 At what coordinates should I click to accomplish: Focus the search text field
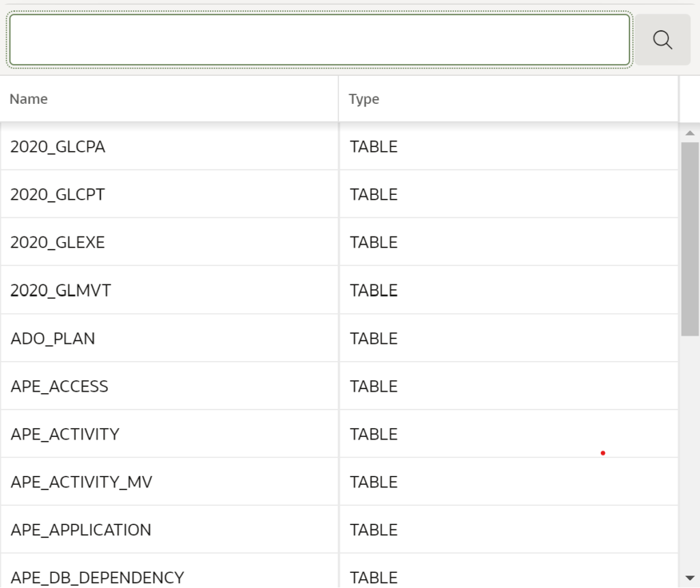(x=320, y=40)
